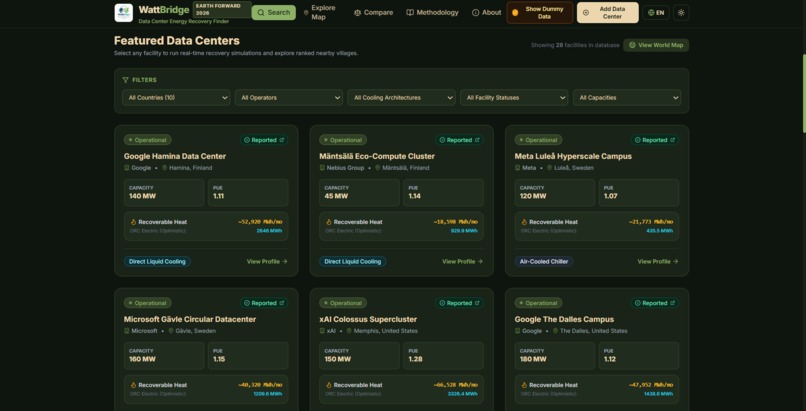
Task: Click flame icon on Microsoft Gävle Recoverable Heat
Action: (x=133, y=385)
